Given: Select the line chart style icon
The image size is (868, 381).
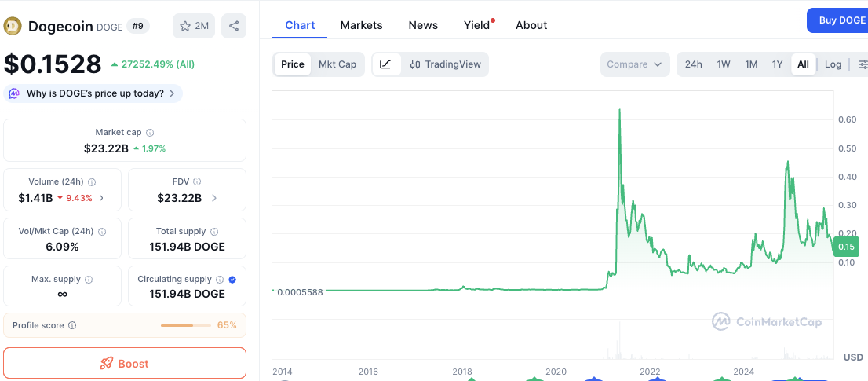Looking at the screenshot, I should click(x=385, y=64).
